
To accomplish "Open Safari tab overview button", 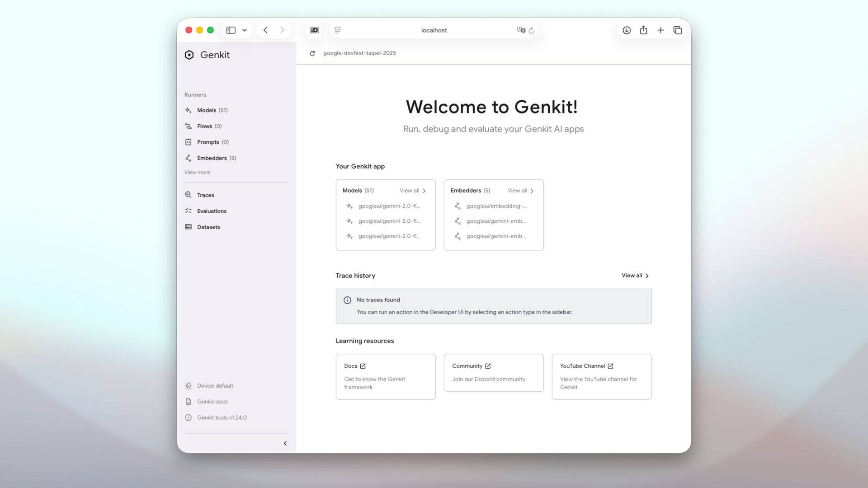I will point(677,30).
